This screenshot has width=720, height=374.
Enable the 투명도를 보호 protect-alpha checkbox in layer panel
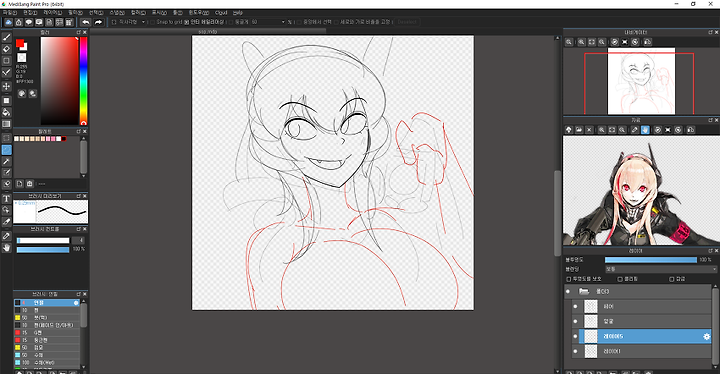click(568, 279)
